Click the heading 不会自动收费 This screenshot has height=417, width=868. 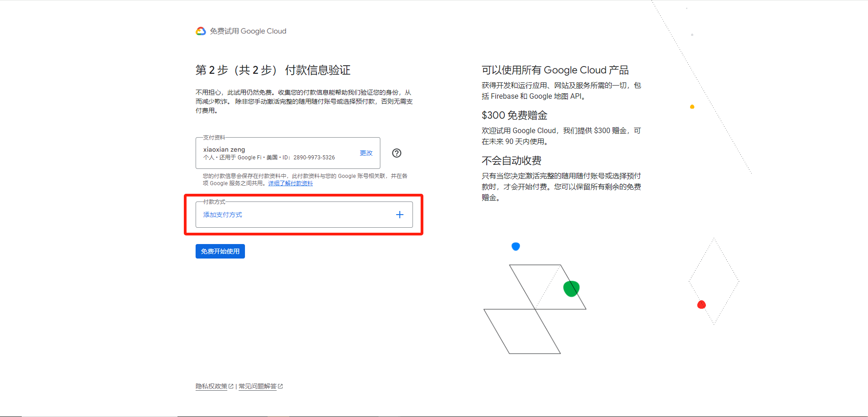512,161
